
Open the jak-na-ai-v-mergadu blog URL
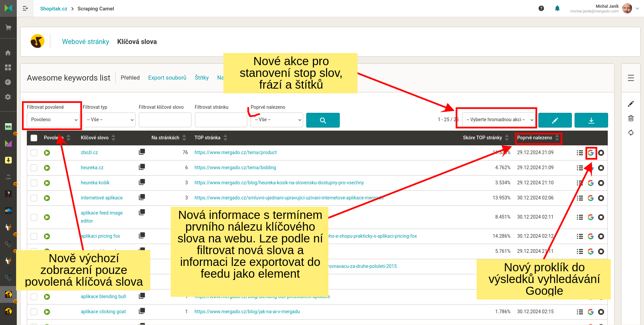coord(247,312)
